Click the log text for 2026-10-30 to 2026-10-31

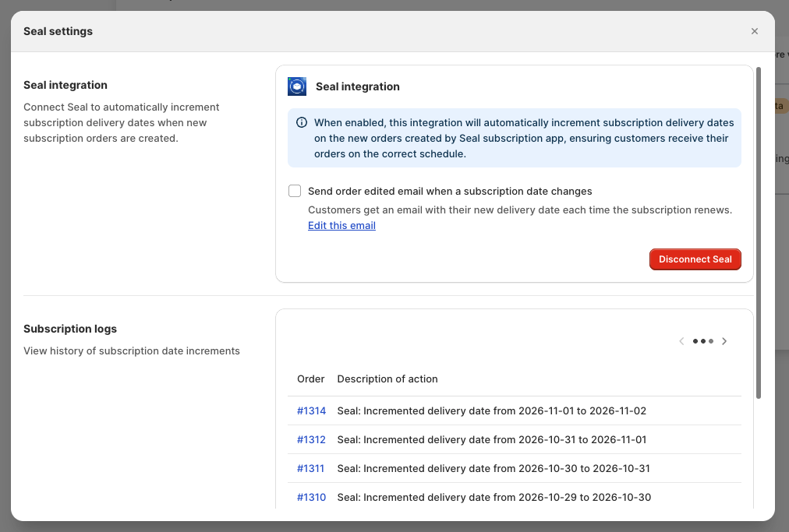pos(494,469)
